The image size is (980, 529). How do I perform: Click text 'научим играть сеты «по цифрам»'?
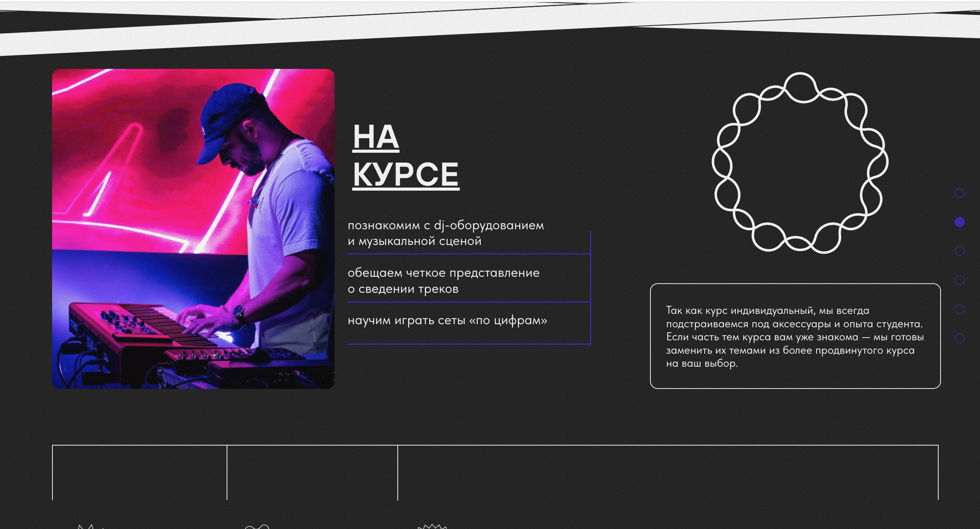pos(447,320)
